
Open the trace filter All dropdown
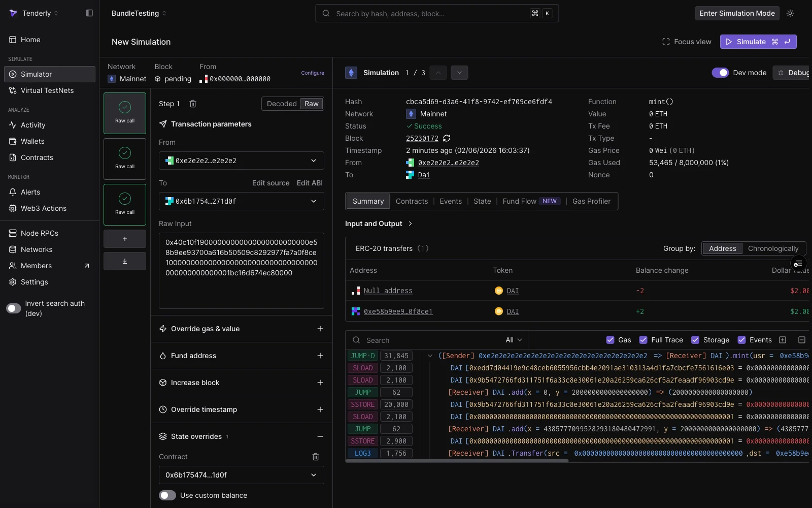click(513, 340)
